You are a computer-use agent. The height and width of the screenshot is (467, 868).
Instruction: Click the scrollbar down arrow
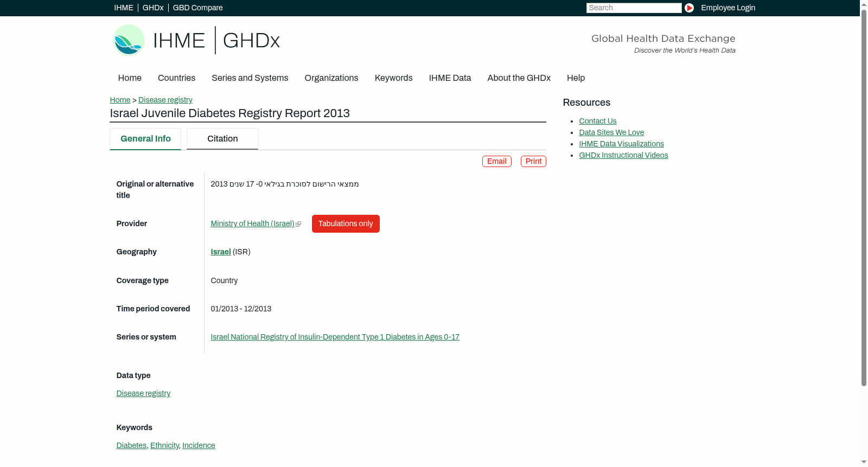[x=864, y=463]
